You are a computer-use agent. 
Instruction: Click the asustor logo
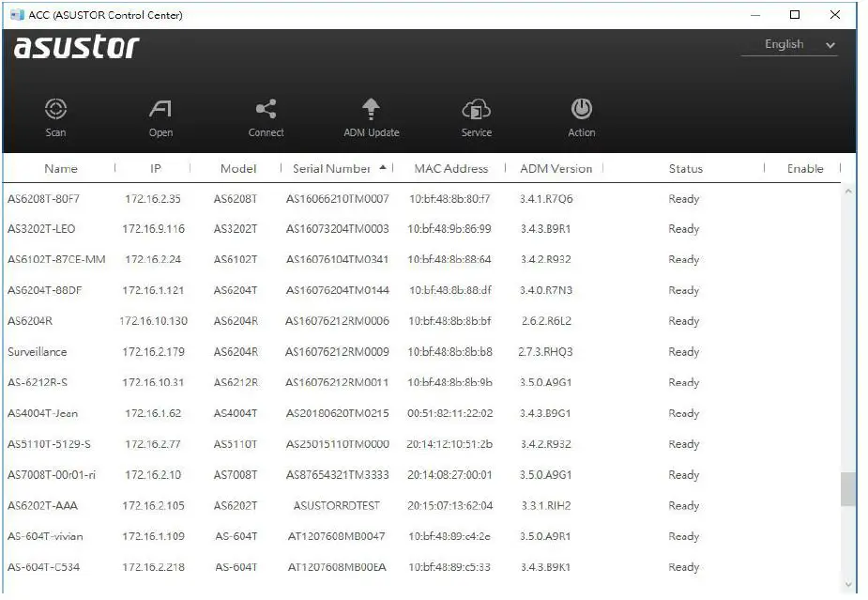[x=76, y=47]
